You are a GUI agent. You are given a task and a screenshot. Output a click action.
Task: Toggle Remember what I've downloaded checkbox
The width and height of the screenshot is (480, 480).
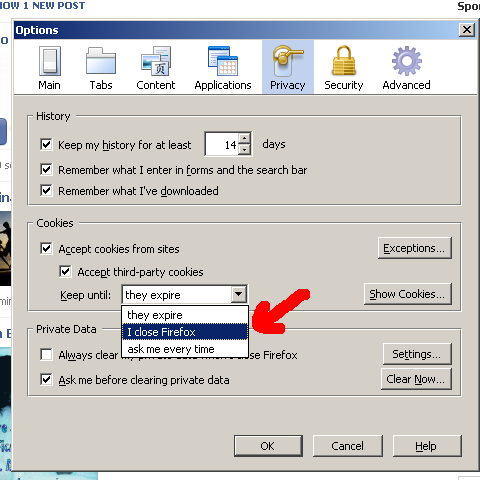coord(46,191)
